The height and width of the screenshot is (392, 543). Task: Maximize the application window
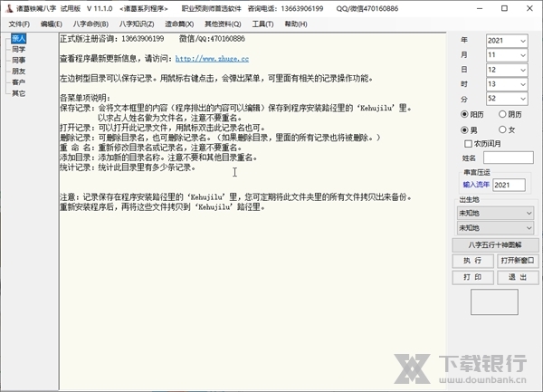click(x=505, y=8)
